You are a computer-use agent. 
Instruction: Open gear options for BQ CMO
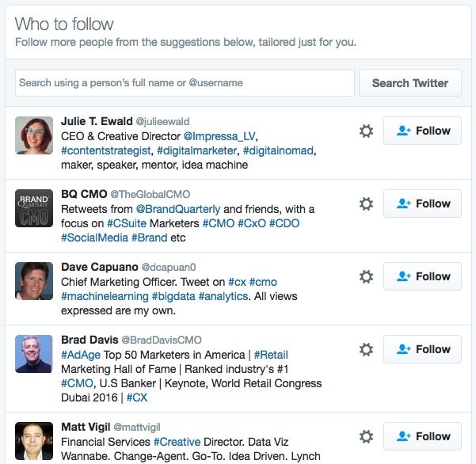tap(366, 204)
